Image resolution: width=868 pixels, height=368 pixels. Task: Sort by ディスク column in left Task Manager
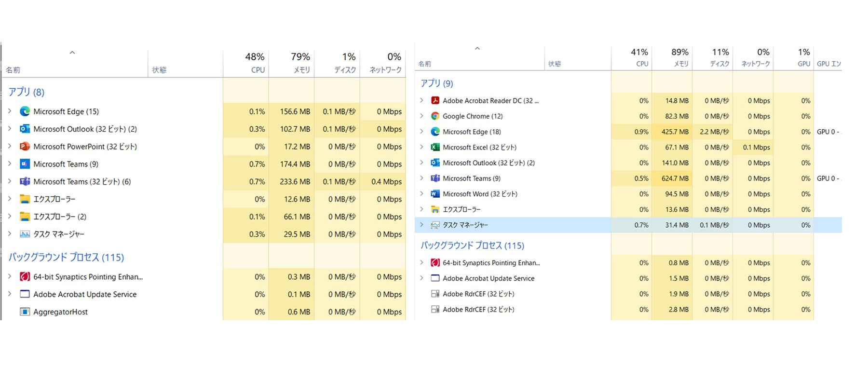tap(337, 63)
